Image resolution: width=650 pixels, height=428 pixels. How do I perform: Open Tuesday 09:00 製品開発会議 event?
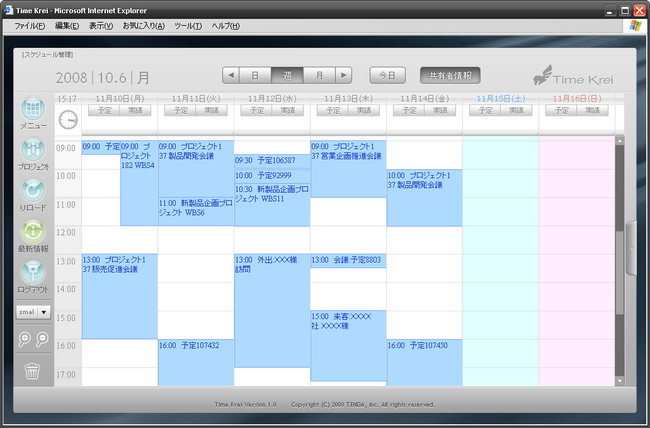point(196,169)
